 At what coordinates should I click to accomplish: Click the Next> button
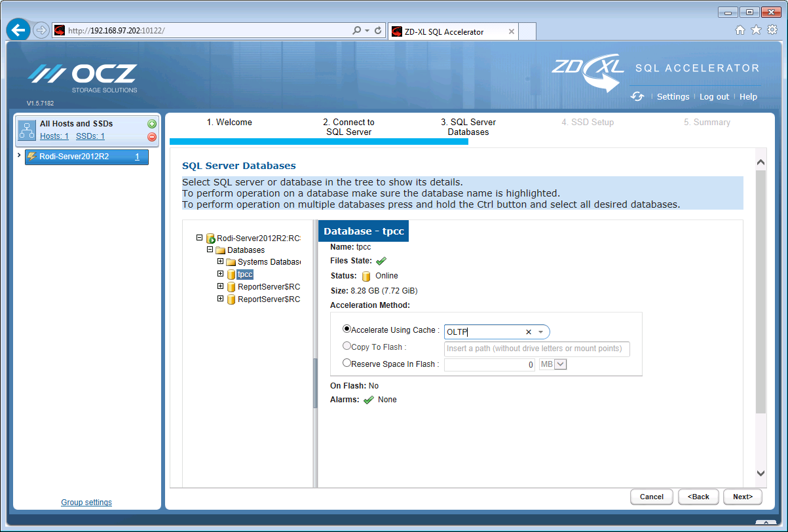(743, 497)
